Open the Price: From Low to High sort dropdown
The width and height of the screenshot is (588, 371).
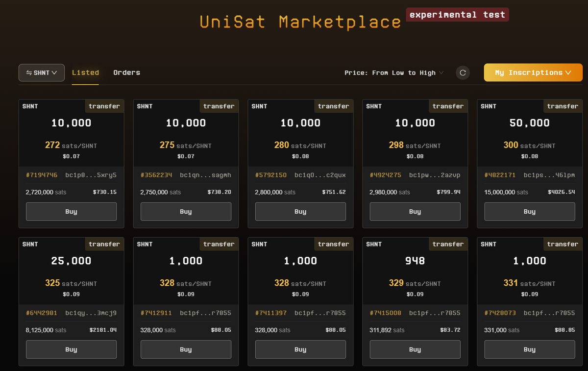pos(394,73)
